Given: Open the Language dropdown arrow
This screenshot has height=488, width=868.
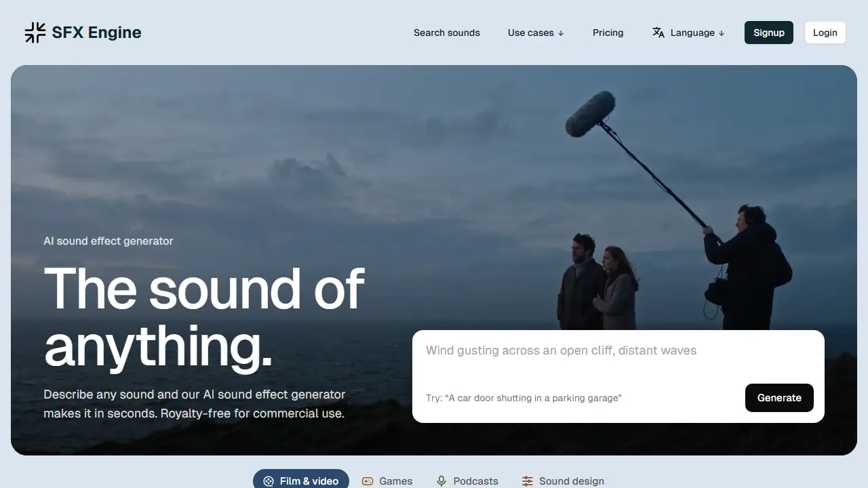Looking at the screenshot, I should (722, 33).
